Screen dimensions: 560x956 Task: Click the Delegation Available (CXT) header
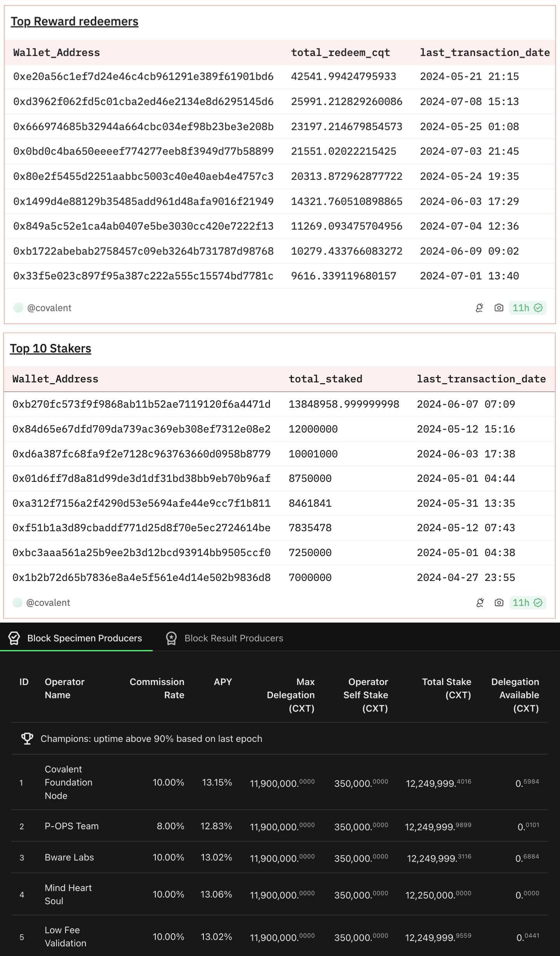pyautogui.click(x=515, y=695)
